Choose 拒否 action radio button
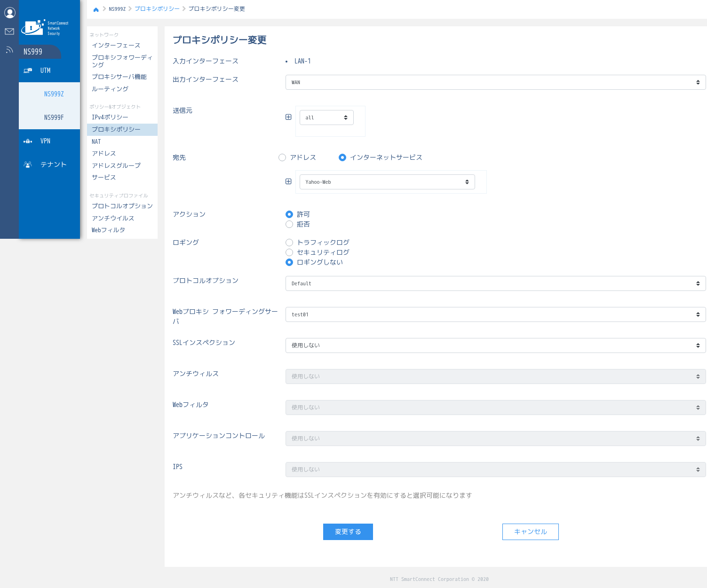The width and height of the screenshot is (707, 588). [x=289, y=224]
